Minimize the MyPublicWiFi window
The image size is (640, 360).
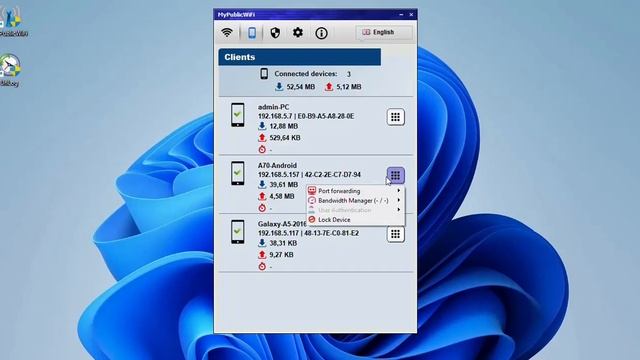401,14
